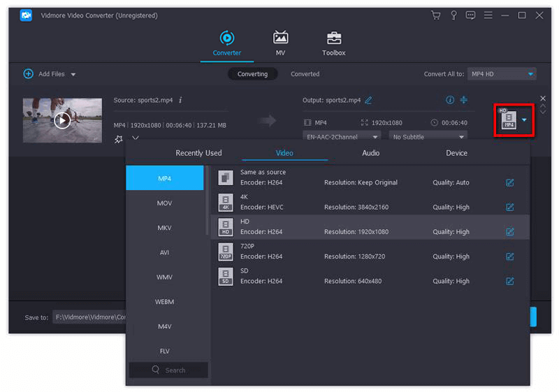
Task: Switch to the Audio format tab
Action: [370, 153]
